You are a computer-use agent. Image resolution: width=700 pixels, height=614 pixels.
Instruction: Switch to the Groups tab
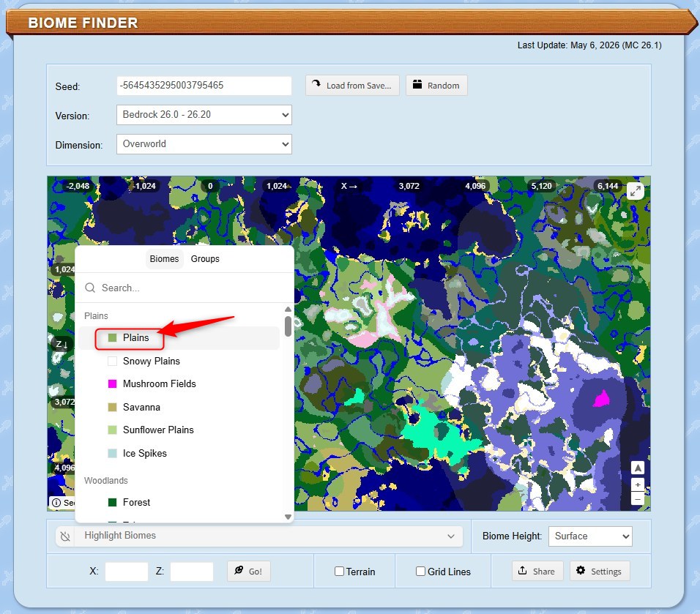tap(205, 259)
